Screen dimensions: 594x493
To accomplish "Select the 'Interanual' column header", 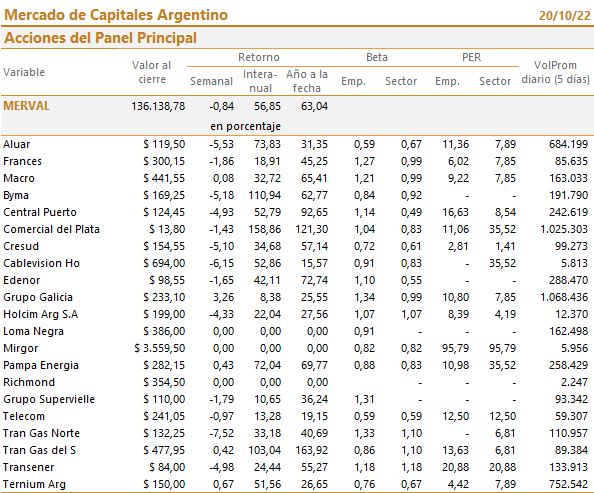I will tap(260, 81).
